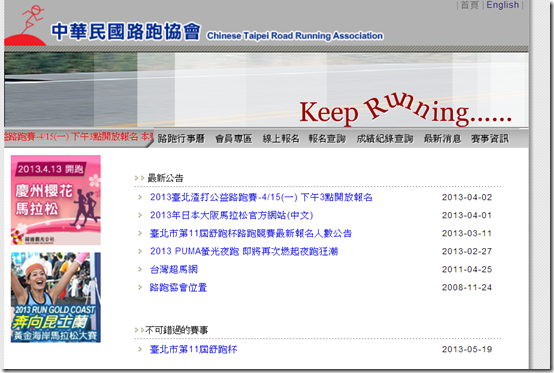The width and height of the screenshot is (554, 373).
Task: Click arrow bullet beside 2013年日本大阪馬拉松
Action: coord(140,215)
